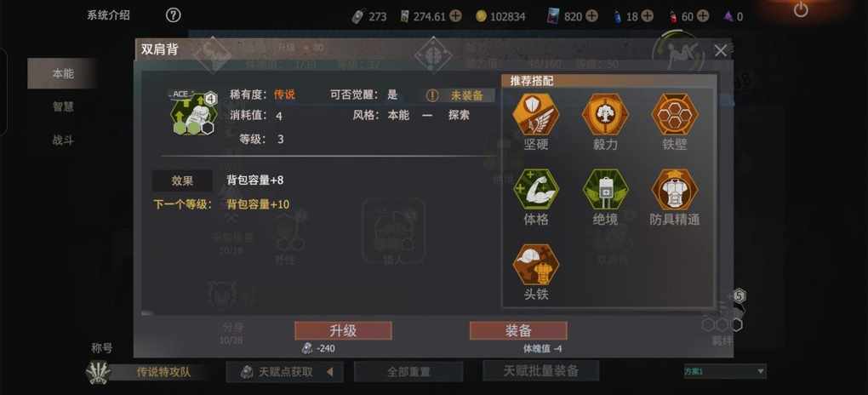This screenshot has width=868, height=395.
Task: Select the 绝境 talent icon
Action: tap(605, 190)
